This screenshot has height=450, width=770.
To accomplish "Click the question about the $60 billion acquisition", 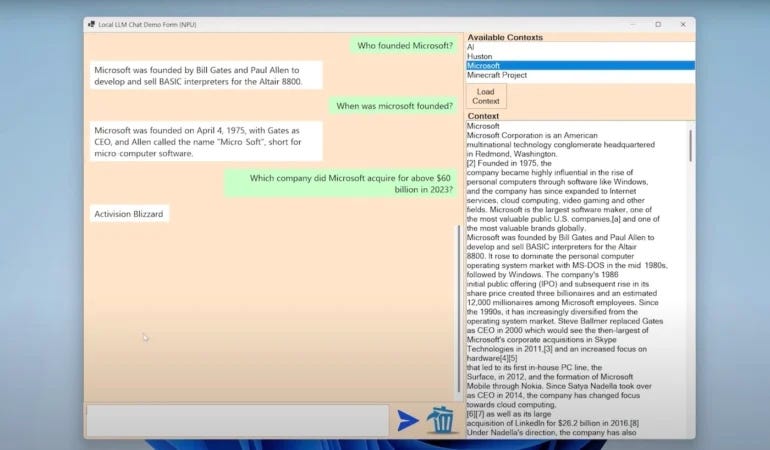I will point(341,184).
